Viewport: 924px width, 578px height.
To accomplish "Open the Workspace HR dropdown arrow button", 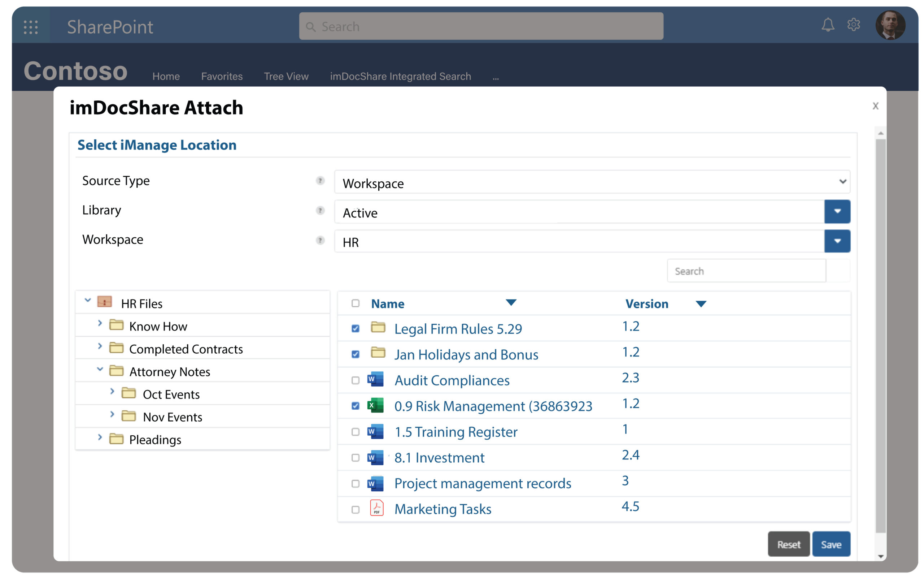I will point(837,241).
